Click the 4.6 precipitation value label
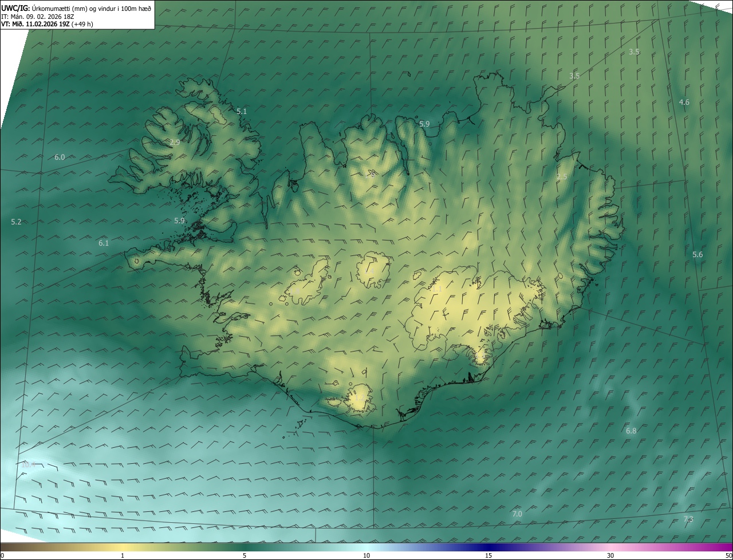Screen dimensions: 733x560 pos(684,102)
